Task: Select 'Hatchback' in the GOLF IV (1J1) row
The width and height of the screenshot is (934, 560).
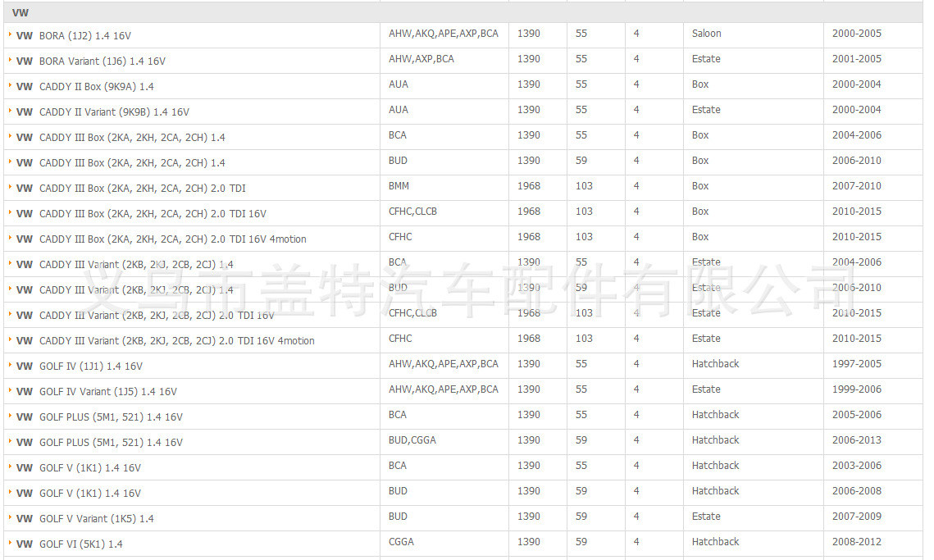Action: (x=715, y=364)
